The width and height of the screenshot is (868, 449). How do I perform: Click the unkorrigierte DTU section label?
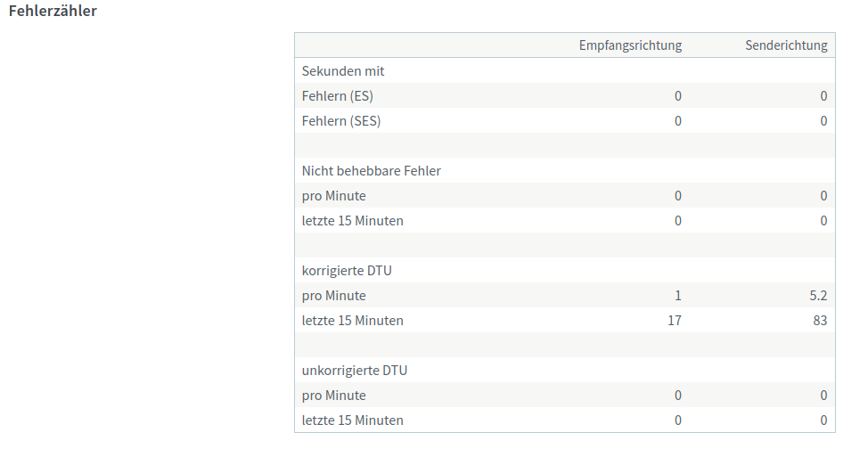(x=355, y=370)
